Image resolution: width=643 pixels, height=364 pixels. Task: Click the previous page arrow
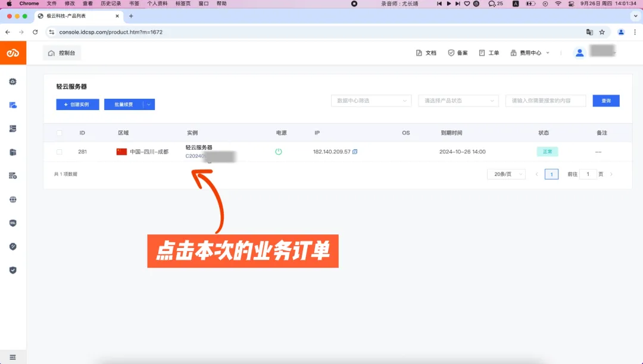(x=537, y=174)
